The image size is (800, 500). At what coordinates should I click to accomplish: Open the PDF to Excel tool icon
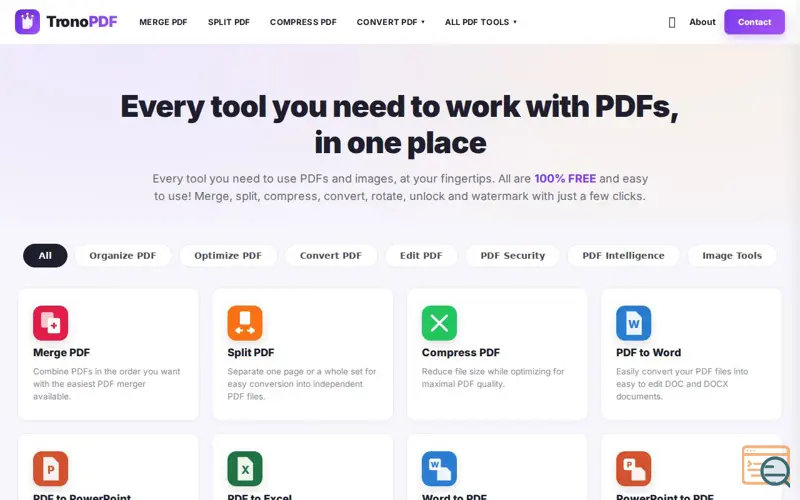(245, 468)
